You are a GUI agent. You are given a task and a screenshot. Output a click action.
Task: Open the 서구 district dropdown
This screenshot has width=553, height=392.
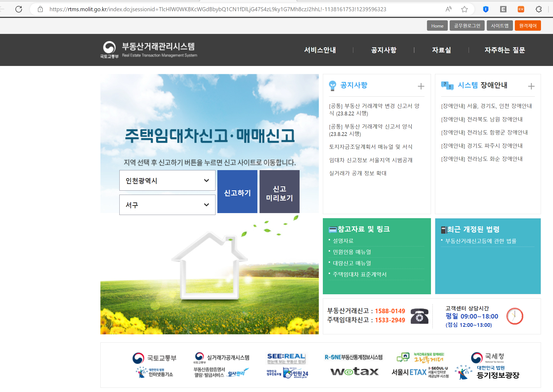tap(167, 205)
